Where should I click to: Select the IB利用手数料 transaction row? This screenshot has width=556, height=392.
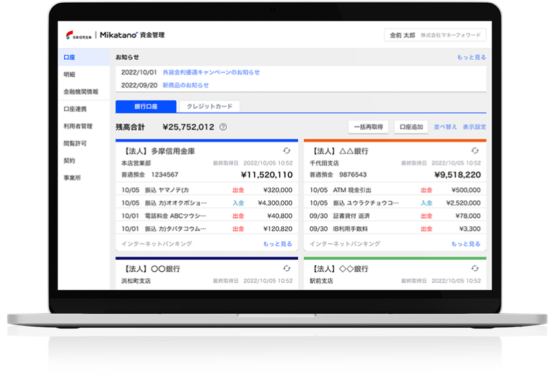point(395,229)
